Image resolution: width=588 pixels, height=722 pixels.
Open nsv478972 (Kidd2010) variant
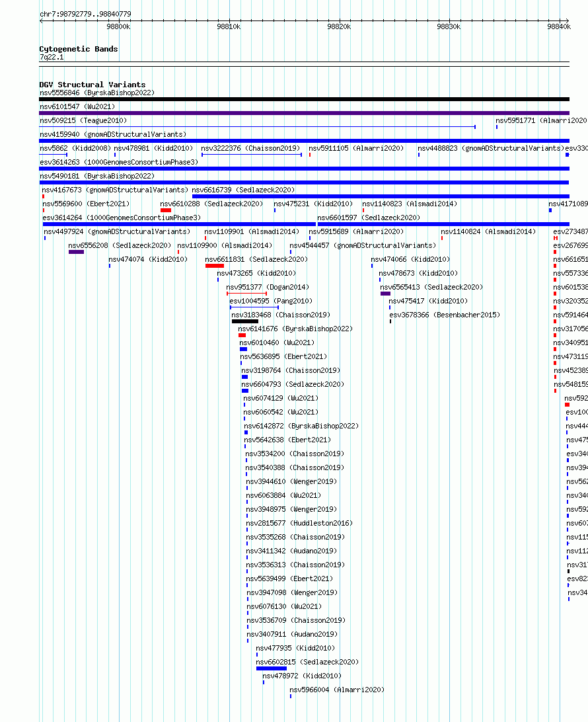click(302, 676)
